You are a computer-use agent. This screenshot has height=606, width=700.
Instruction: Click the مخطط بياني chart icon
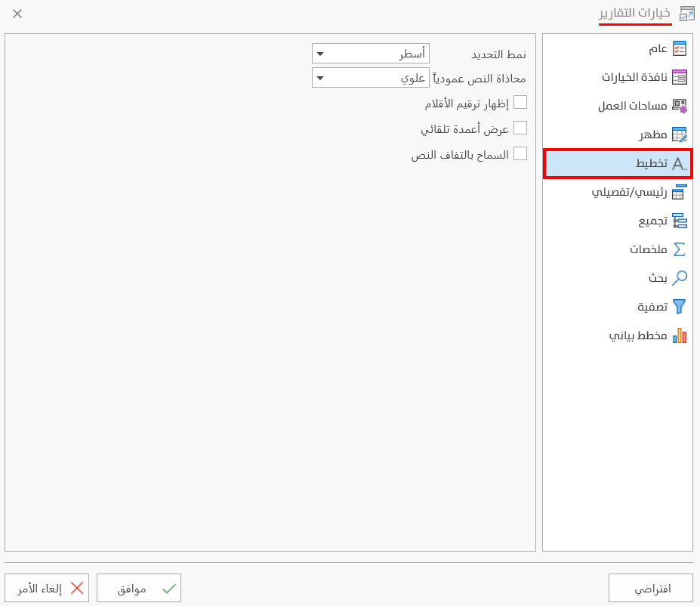(680, 335)
